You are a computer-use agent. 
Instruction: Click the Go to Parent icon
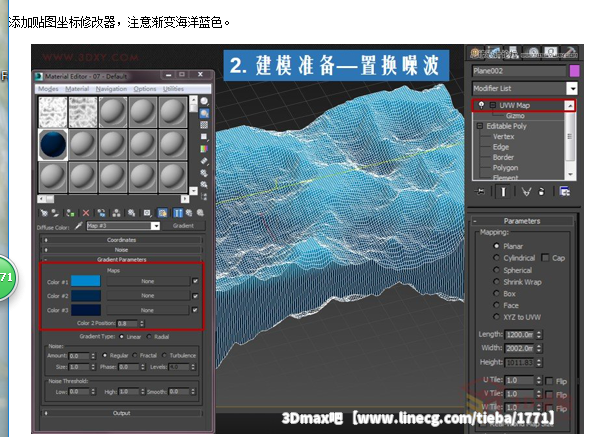(x=189, y=213)
